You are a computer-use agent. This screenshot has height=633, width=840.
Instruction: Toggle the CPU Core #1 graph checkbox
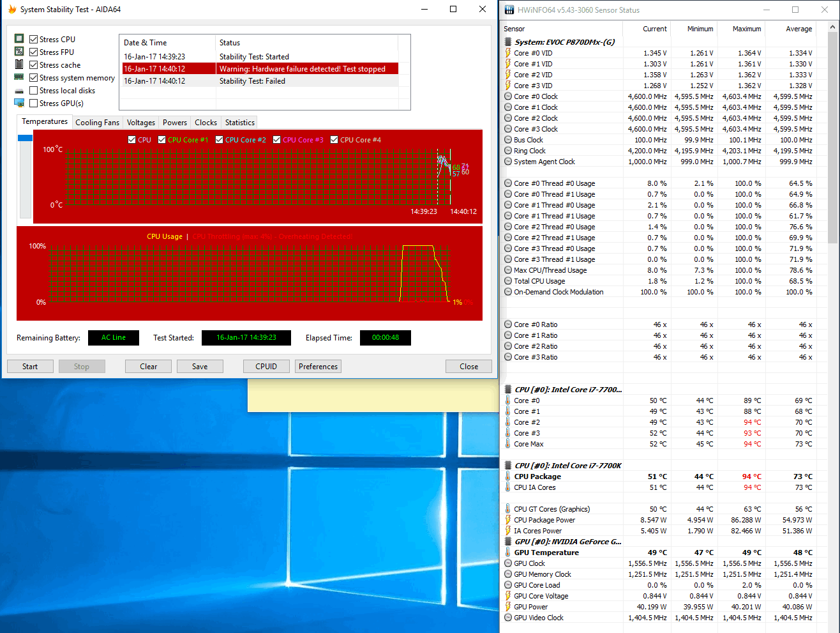pyautogui.click(x=162, y=140)
